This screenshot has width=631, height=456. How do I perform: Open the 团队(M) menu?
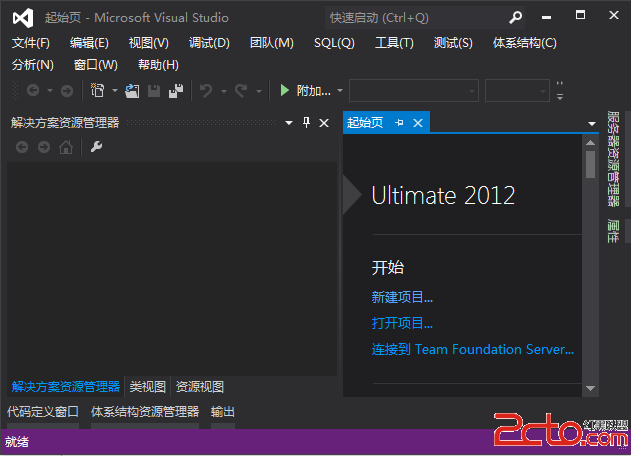[x=272, y=43]
